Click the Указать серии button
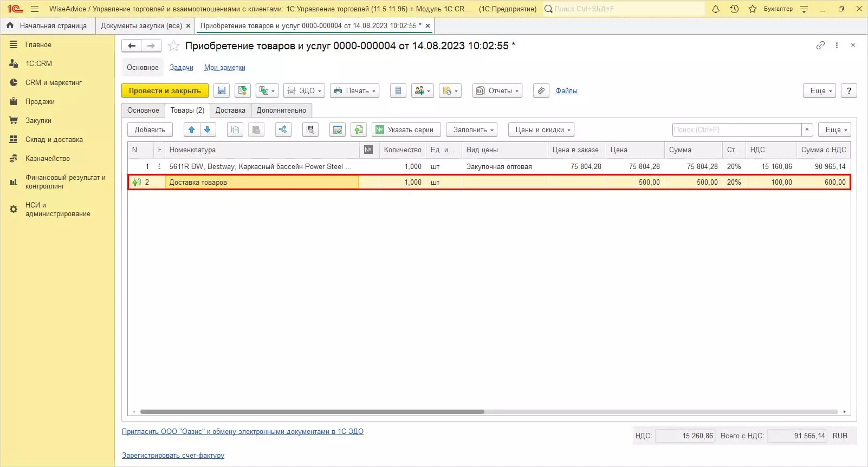Screen dimensions: 868x467 point(406,129)
